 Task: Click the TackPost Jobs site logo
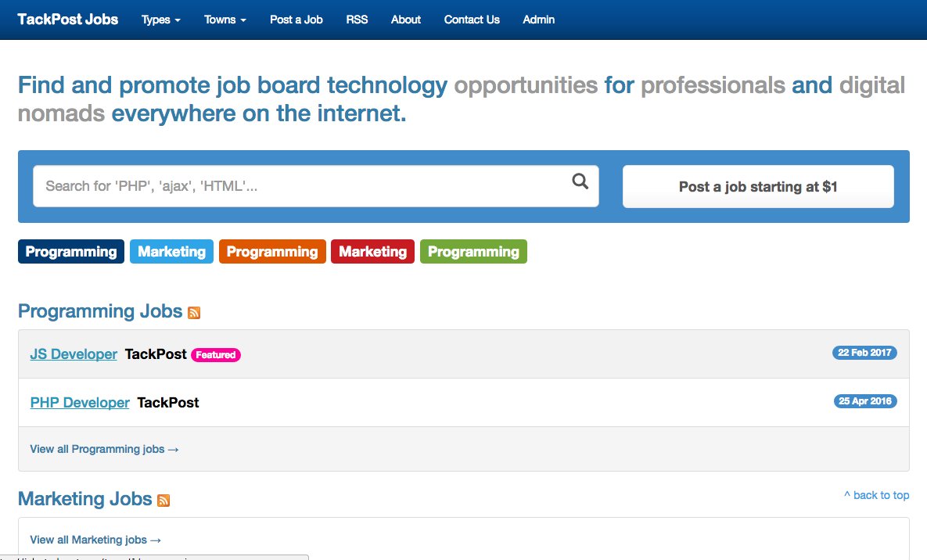click(68, 20)
